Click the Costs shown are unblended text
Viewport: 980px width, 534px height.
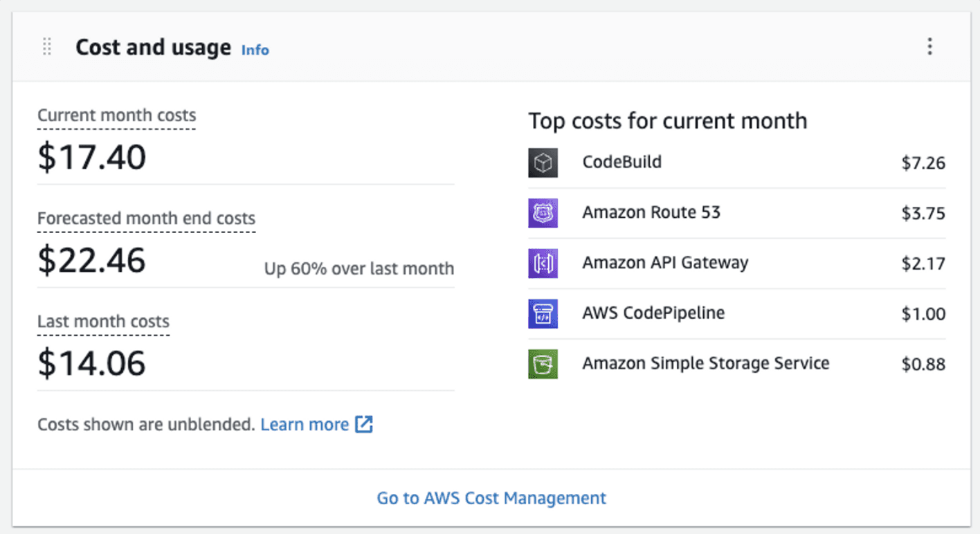tap(146, 424)
